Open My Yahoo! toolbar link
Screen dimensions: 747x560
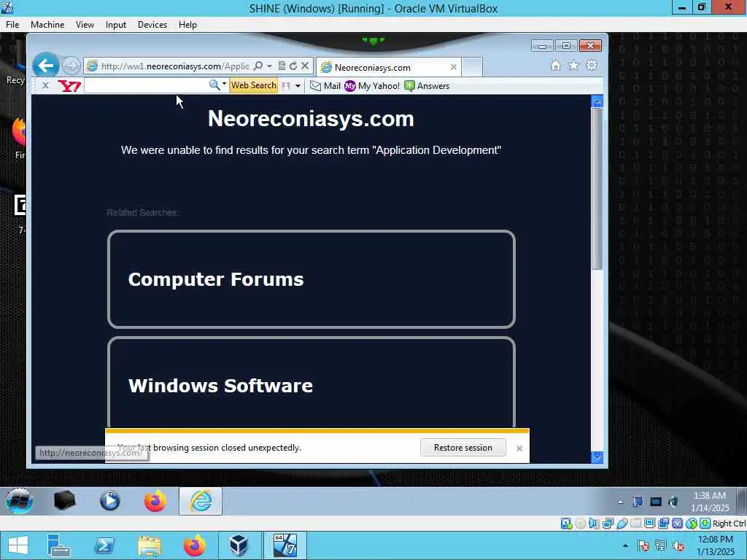click(x=372, y=86)
